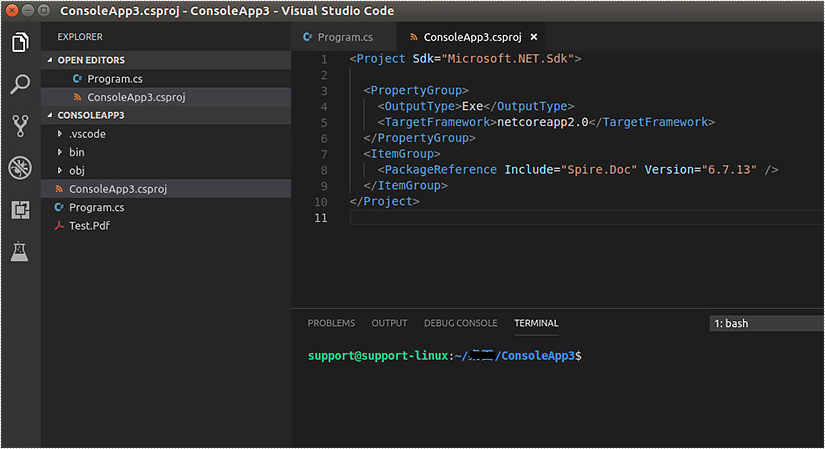Click csproj file icon in CONSOLEAPP3 tree
825x449 pixels.
pyautogui.click(x=59, y=189)
